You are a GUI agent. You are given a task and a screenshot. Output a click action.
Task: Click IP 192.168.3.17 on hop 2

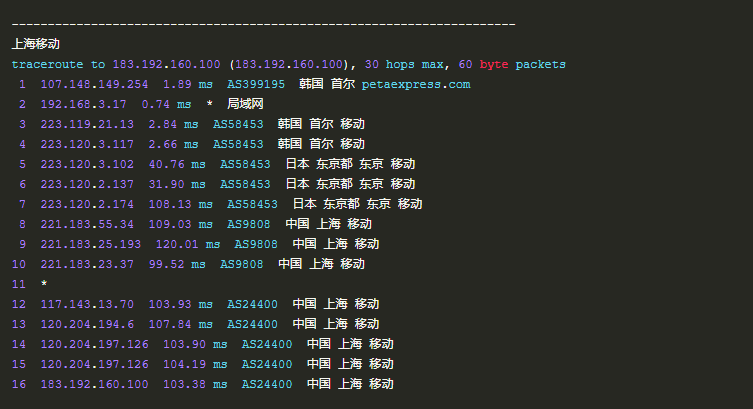pos(84,104)
